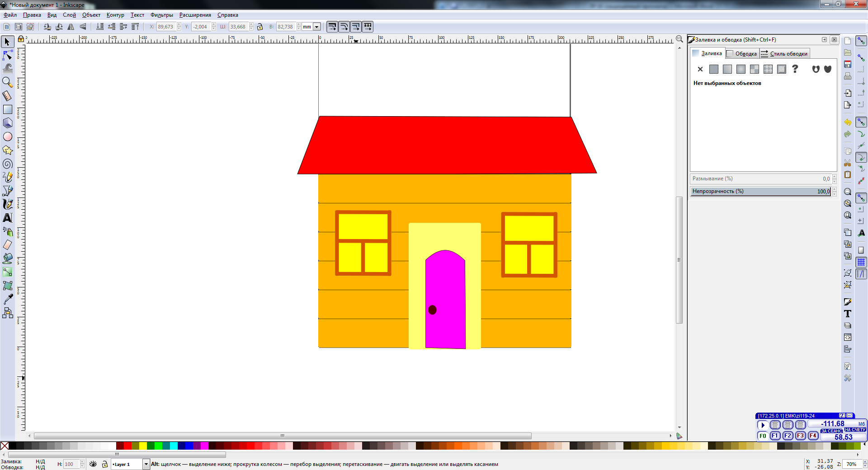This screenshot has width=868, height=470.
Task: Toggle current layer visibility eye
Action: point(93,464)
